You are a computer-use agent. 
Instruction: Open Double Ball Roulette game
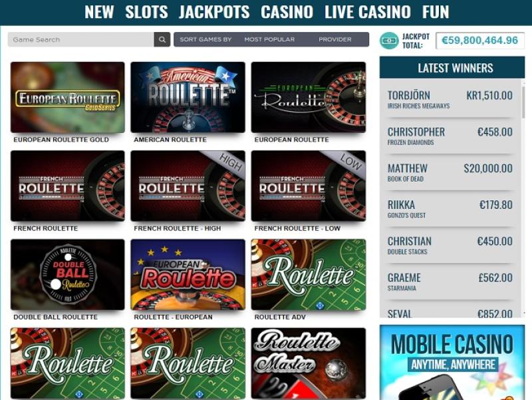(68, 274)
